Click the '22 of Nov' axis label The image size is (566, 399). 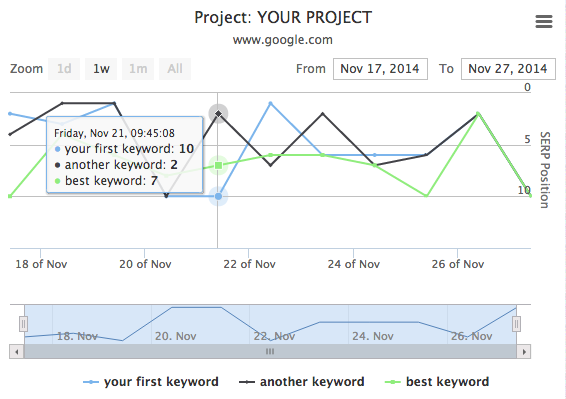tap(249, 264)
